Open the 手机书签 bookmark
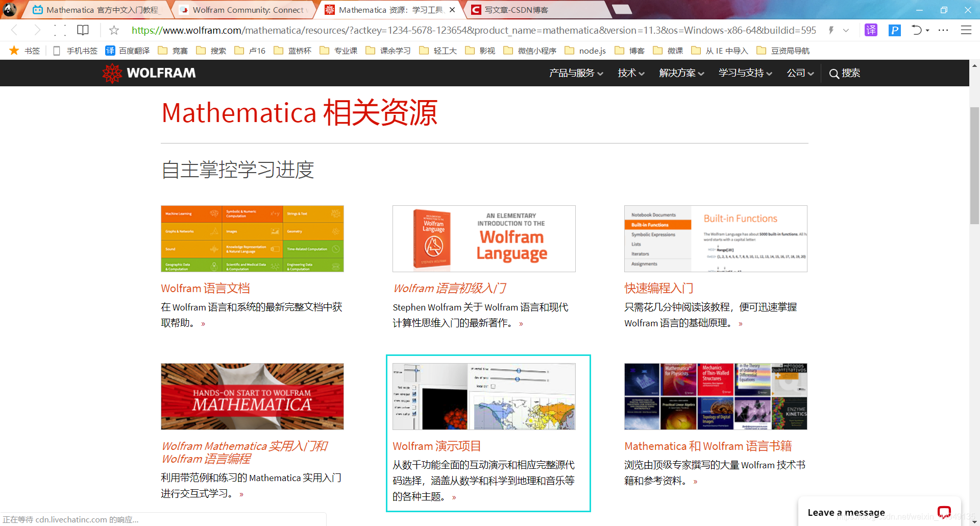Screen dimensions: 980x526 coord(76,51)
